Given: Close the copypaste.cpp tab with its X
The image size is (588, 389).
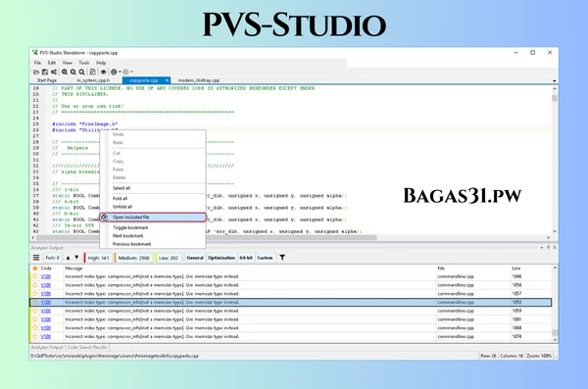Looking at the screenshot, I should click(167, 80).
